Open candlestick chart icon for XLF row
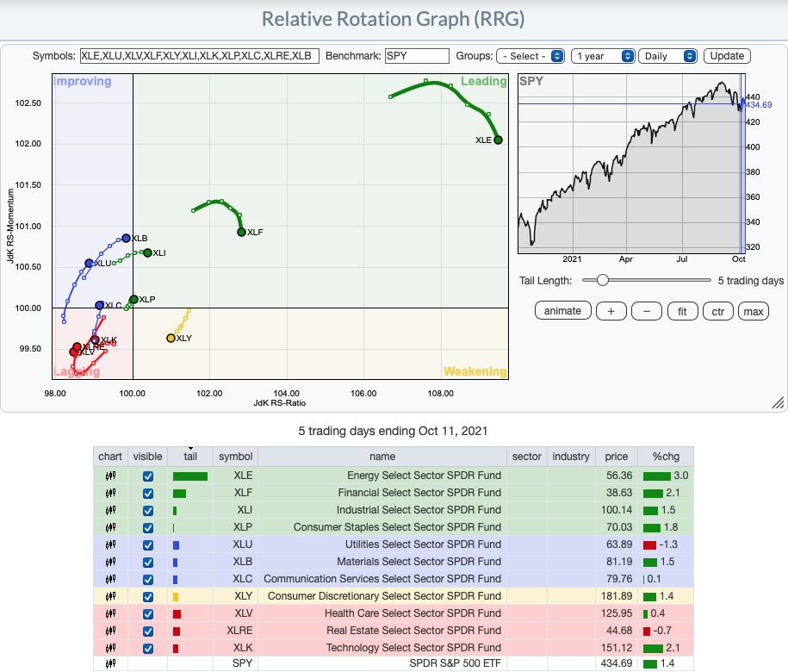 (x=110, y=493)
